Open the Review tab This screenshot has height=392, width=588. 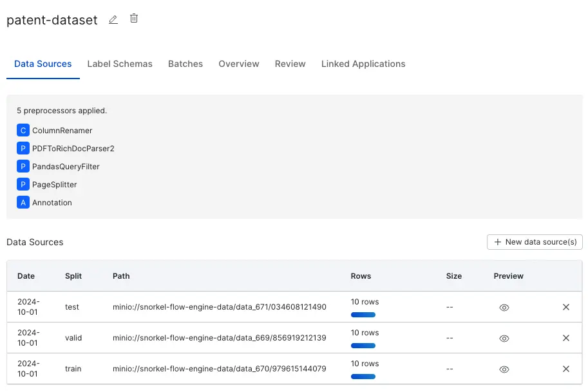pyautogui.click(x=290, y=64)
